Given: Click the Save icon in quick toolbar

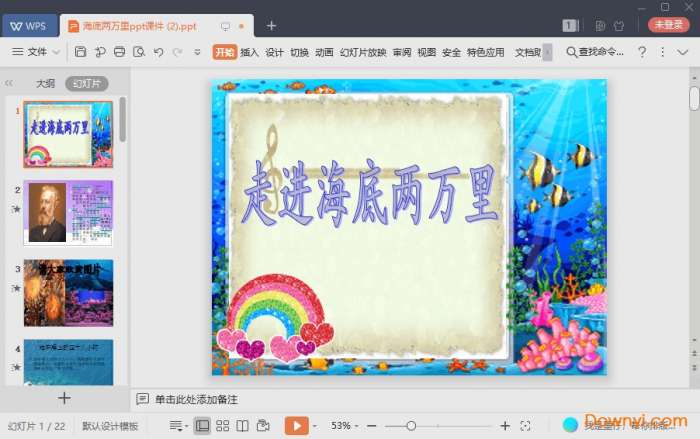Looking at the screenshot, I should click(x=81, y=52).
